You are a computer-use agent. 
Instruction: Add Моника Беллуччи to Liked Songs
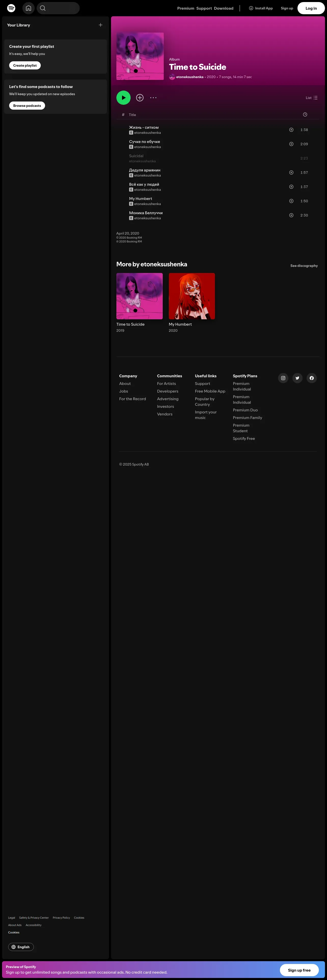click(x=291, y=215)
